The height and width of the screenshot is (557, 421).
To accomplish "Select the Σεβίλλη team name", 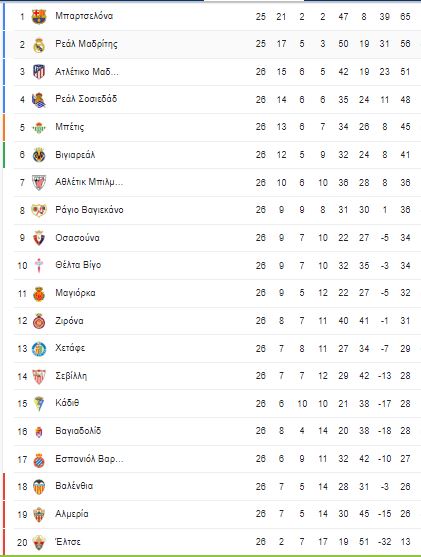I will 71,376.
